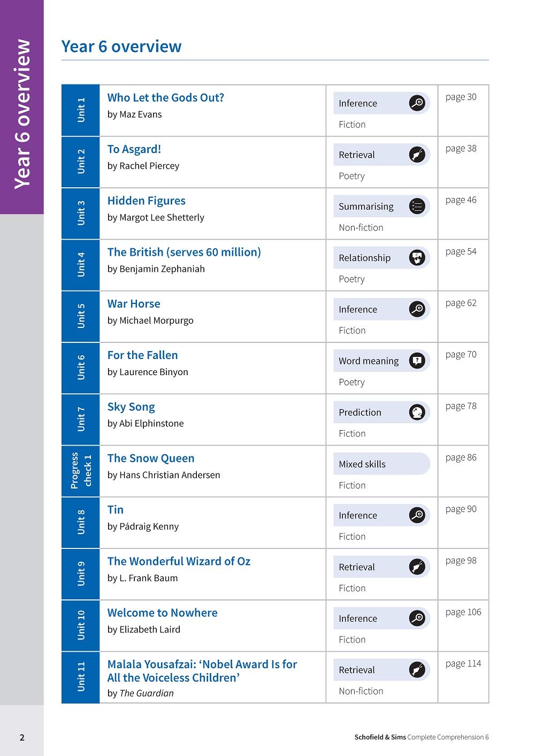535x756 pixels.
Task: Select the Progress check 1 tab
Action: pos(81,471)
